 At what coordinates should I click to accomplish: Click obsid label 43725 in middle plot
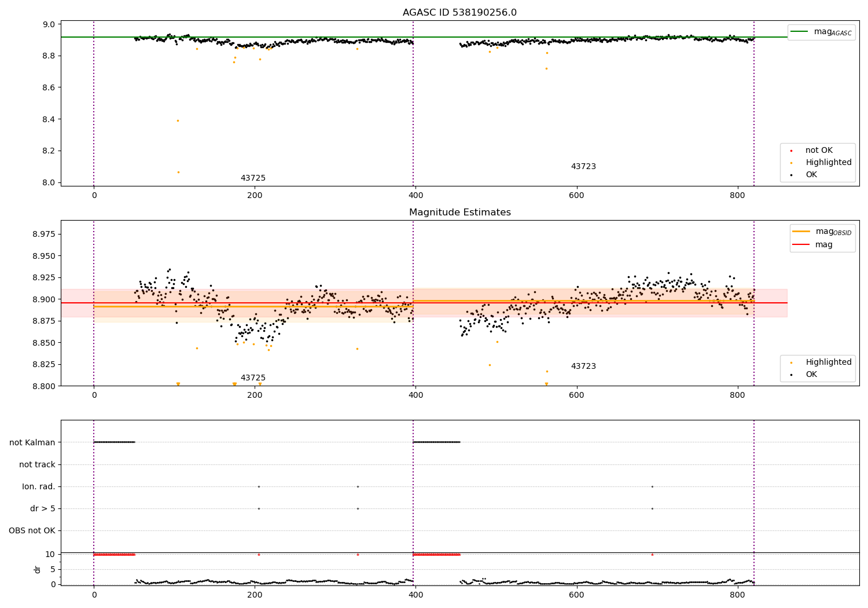click(253, 378)
